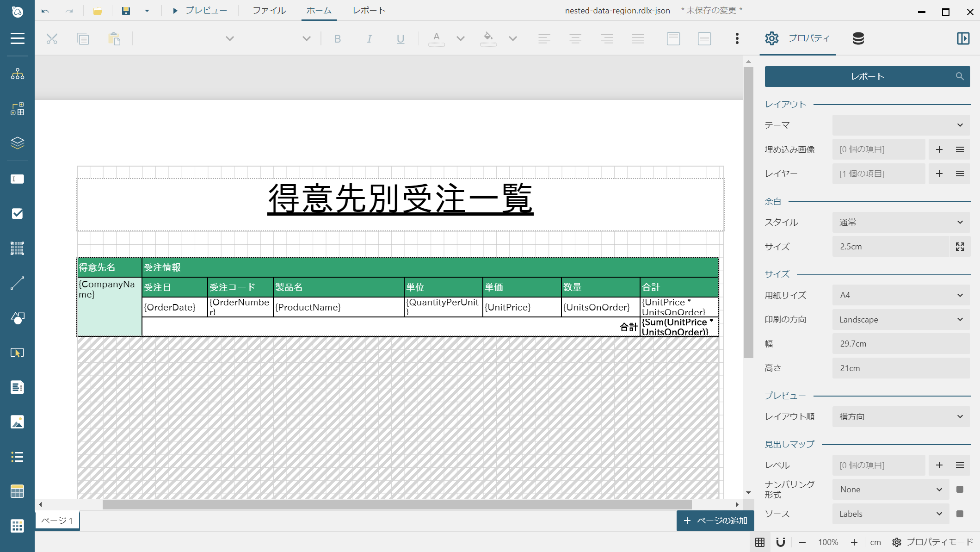Expand the margin size editor icon
This screenshot has height=552, width=980.
click(960, 247)
